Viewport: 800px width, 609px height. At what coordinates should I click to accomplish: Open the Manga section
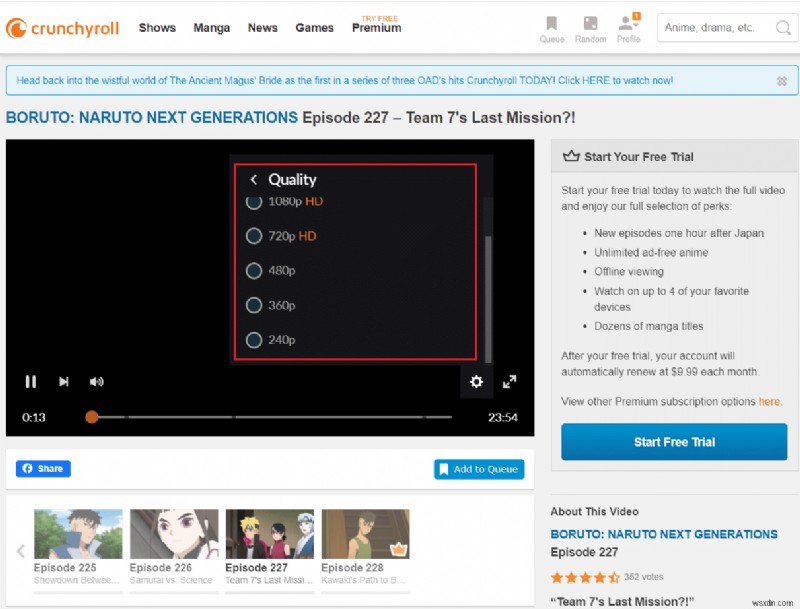pyautogui.click(x=211, y=28)
